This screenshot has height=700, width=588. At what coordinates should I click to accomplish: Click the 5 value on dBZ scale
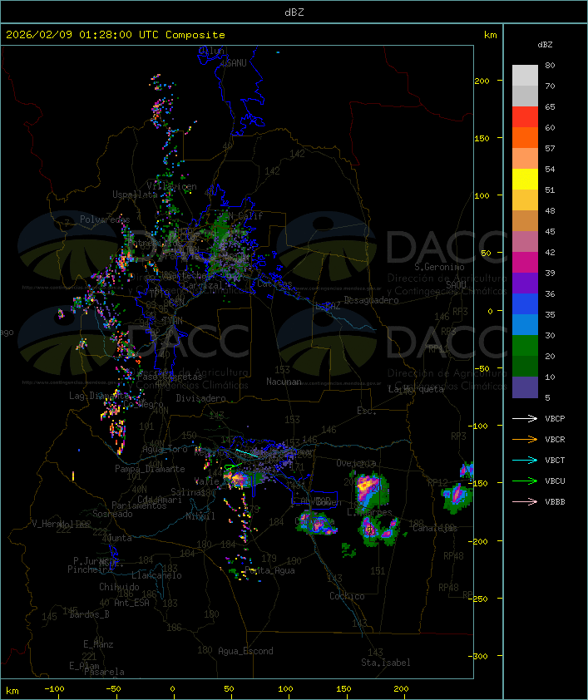click(x=548, y=397)
